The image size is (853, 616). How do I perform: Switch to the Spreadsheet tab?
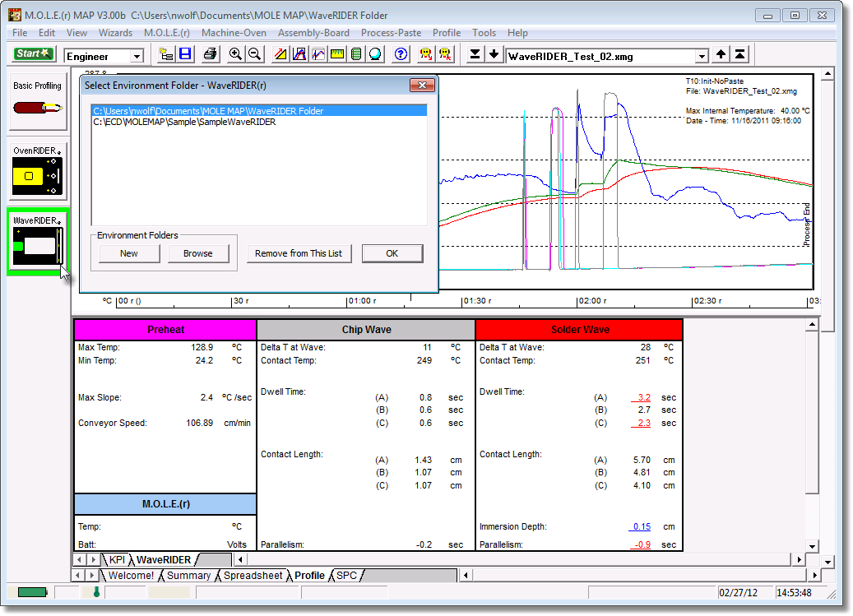coord(253,575)
